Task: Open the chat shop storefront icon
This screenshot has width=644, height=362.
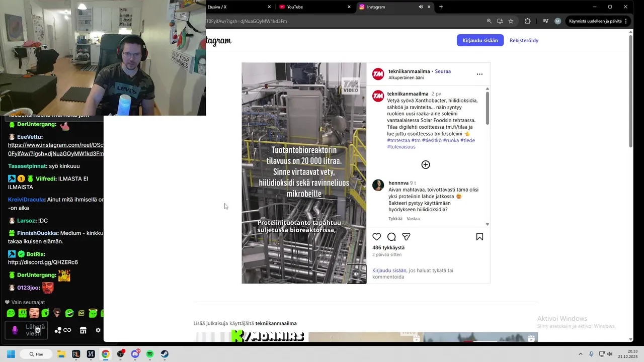Action: click(x=83, y=330)
